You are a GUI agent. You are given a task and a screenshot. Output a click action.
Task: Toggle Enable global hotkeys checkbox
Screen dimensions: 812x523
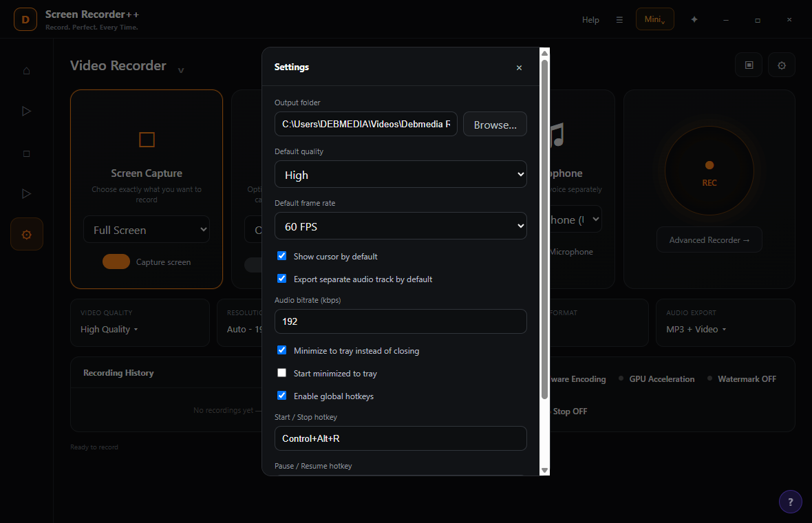(281, 396)
